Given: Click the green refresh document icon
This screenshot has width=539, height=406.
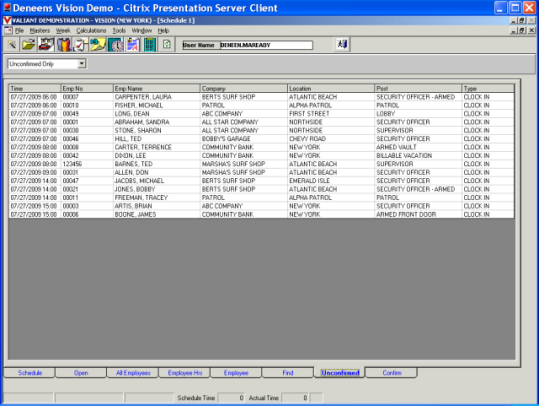Looking at the screenshot, I should (x=167, y=45).
